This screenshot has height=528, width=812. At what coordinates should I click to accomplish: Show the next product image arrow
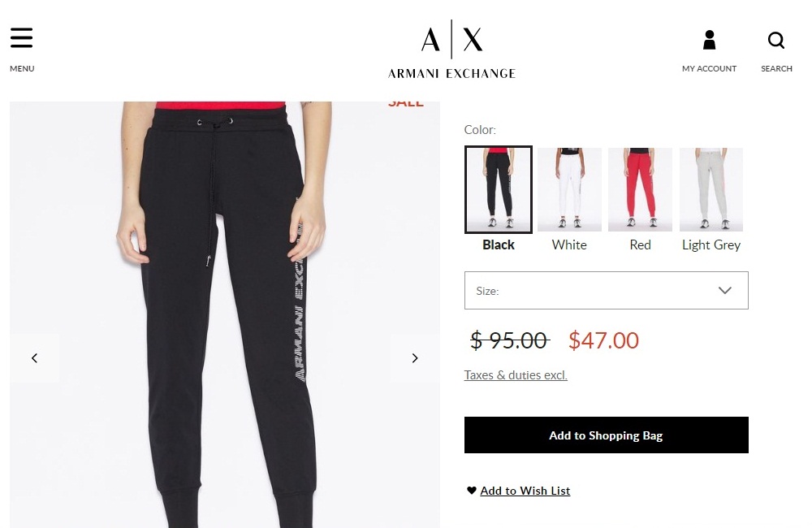pyautogui.click(x=415, y=358)
